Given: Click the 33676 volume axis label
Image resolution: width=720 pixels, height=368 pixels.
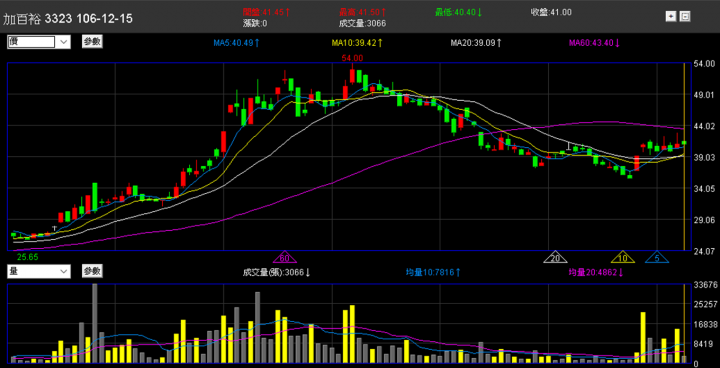Looking at the screenshot, I should point(705,285).
